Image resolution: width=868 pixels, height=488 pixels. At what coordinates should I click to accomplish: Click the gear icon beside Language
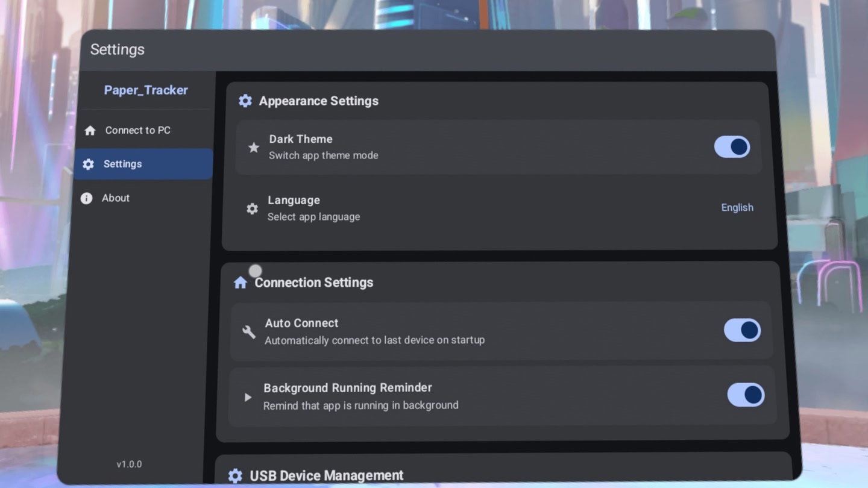point(252,208)
